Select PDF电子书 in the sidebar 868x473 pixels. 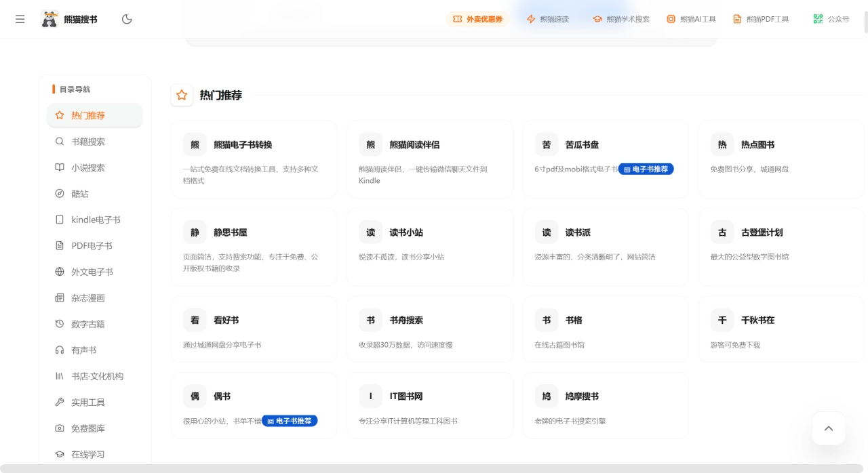95,246
